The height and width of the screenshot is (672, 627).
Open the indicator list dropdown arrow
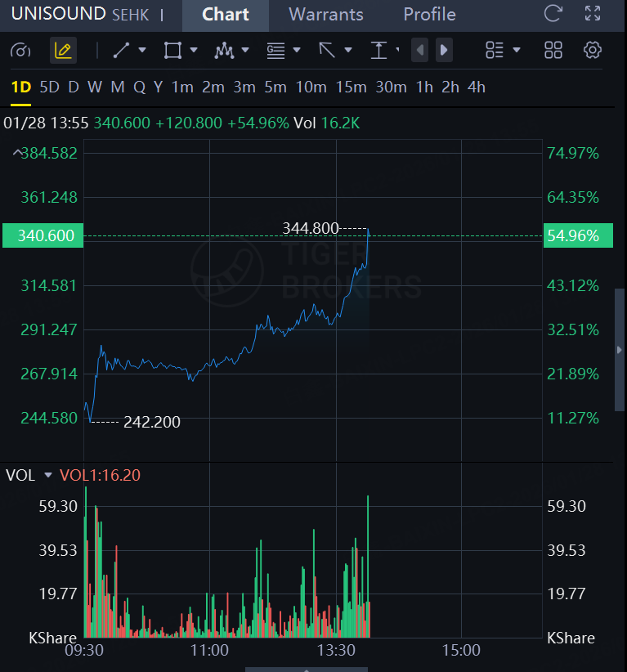(x=517, y=50)
